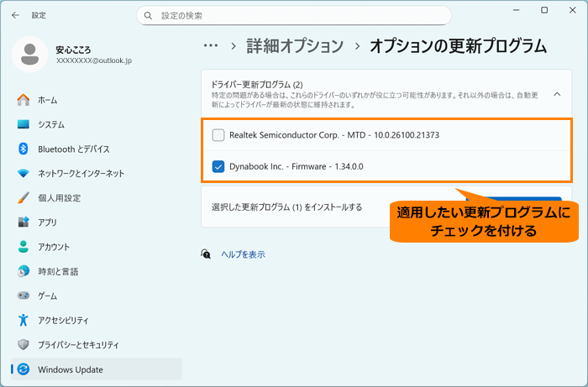588x387 pixels.
Task: Go to ホーム in sidebar
Action: click(97, 100)
